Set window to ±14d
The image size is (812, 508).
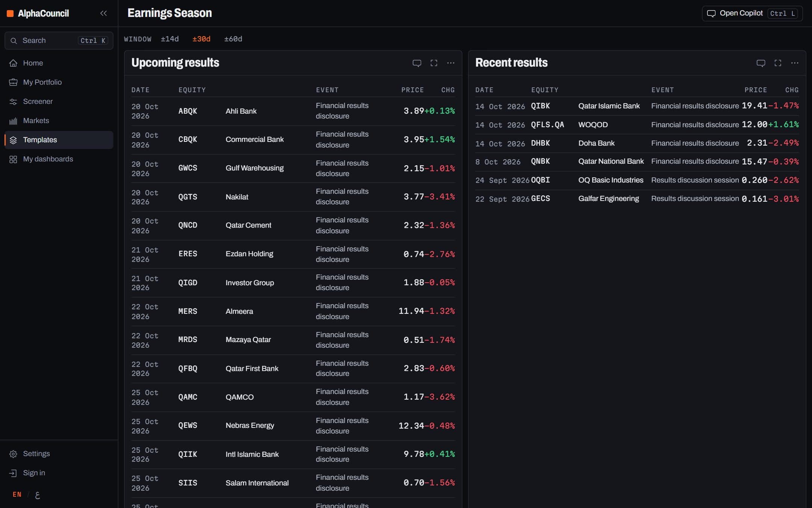point(170,39)
